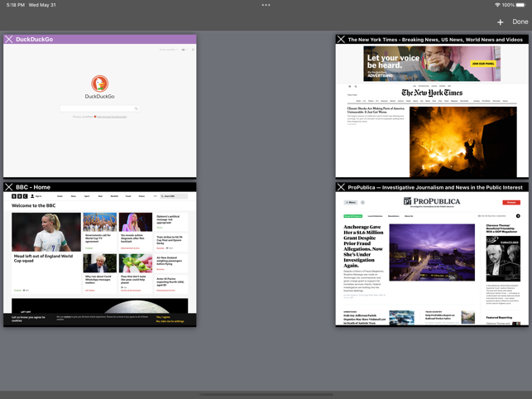
Task: Tap the Wi-Fi status icon
Action: [497, 5]
